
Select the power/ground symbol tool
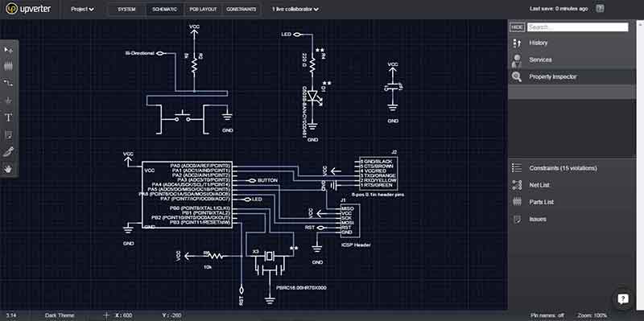click(x=9, y=101)
